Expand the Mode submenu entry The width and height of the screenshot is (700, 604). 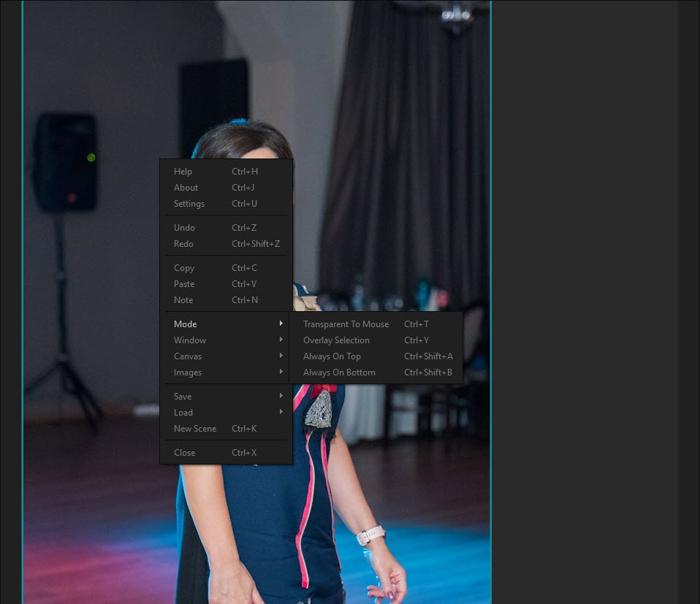pyautogui.click(x=226, y=324)
